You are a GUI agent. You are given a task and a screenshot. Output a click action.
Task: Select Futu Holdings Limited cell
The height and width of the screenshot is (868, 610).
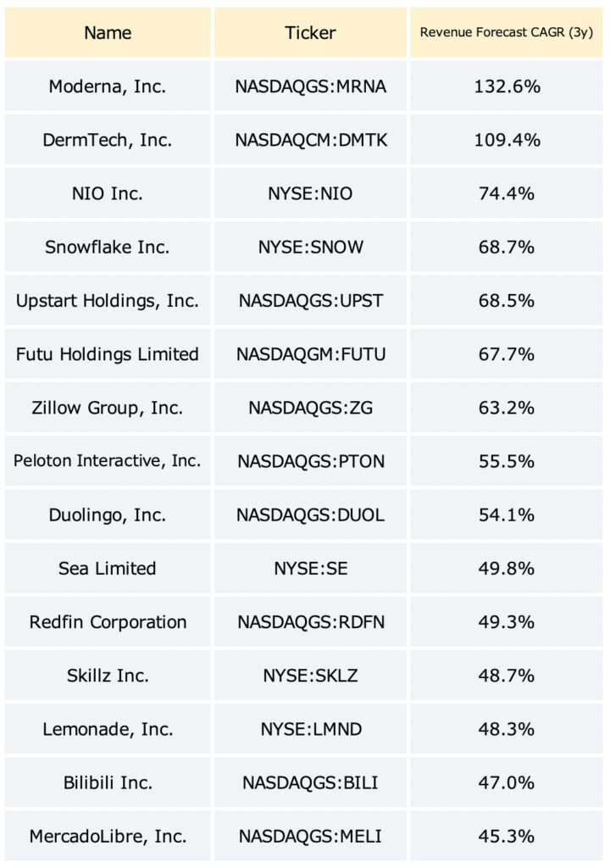point(108,354)
